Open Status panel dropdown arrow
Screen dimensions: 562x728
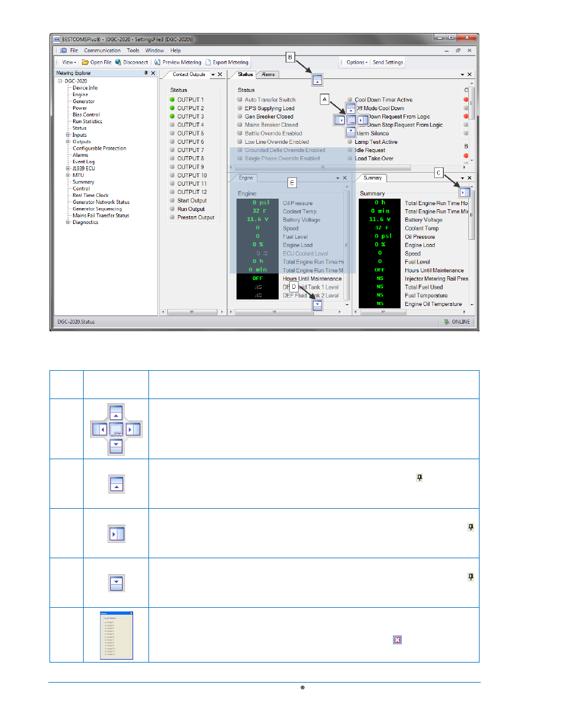click(462, 74)
